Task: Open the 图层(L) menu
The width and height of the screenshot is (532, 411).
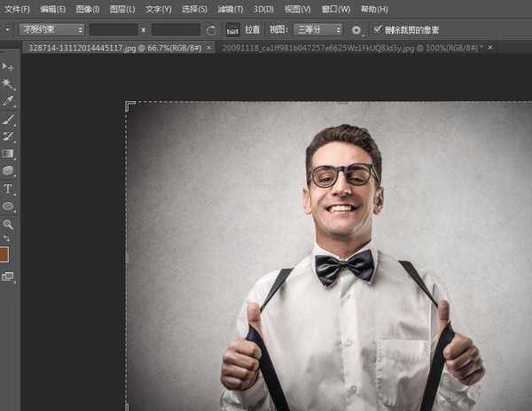Action: click(x=122, y=9)
